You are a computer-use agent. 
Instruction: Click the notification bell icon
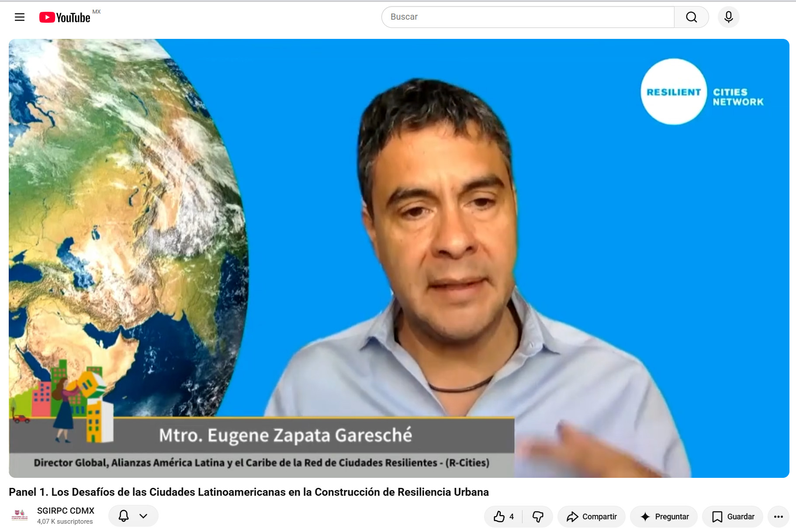tap(124, 516)
